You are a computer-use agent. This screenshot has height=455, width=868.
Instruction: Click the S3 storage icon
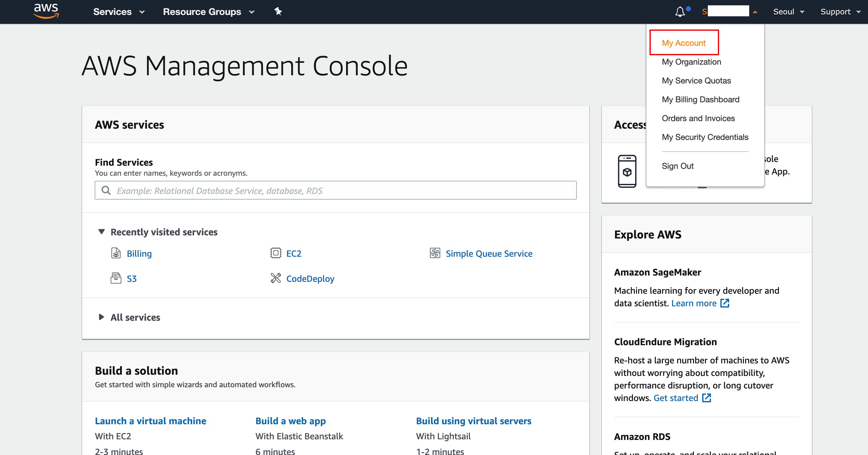(116, 278)
